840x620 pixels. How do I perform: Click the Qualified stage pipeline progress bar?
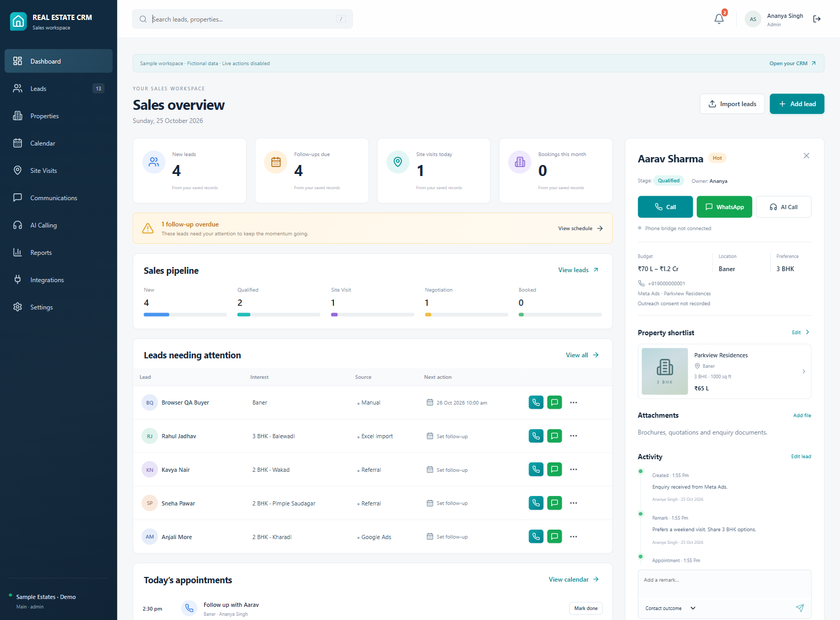pos(279,315)
